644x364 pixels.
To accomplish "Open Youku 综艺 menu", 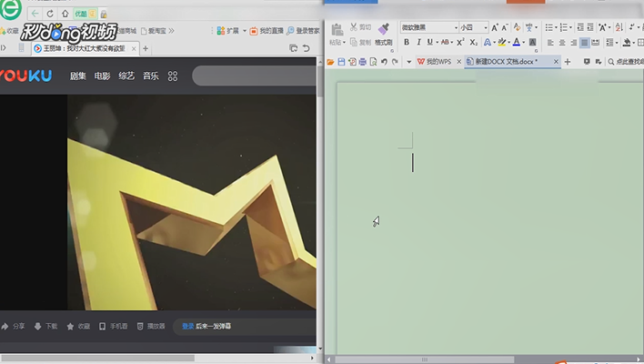I will click(x=126, y=76).
